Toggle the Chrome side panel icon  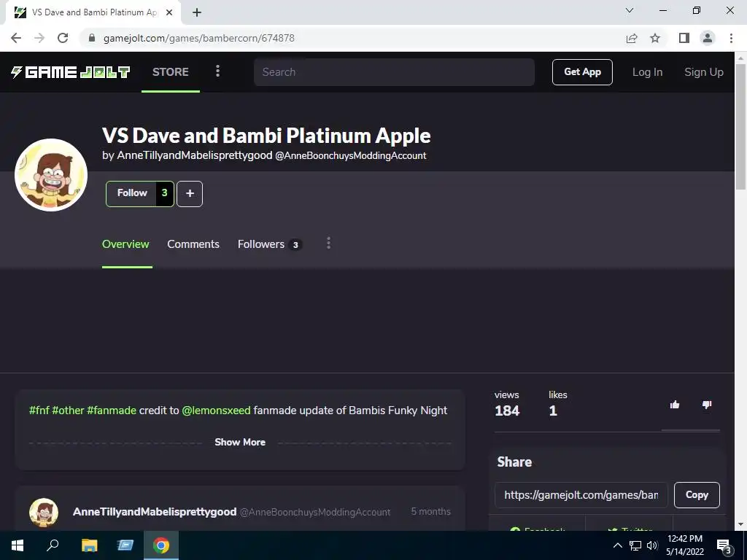pos(684,38)
